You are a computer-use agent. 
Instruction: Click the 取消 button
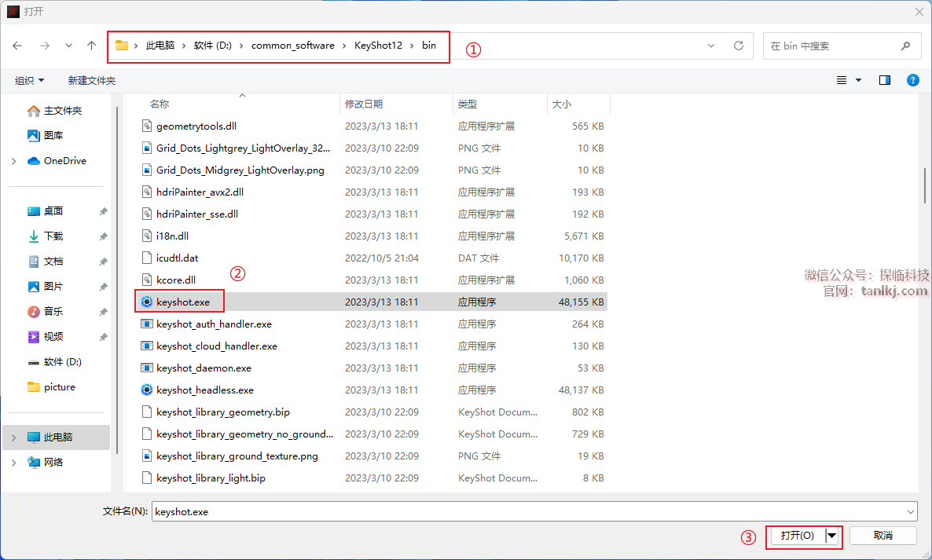point(883,536)
